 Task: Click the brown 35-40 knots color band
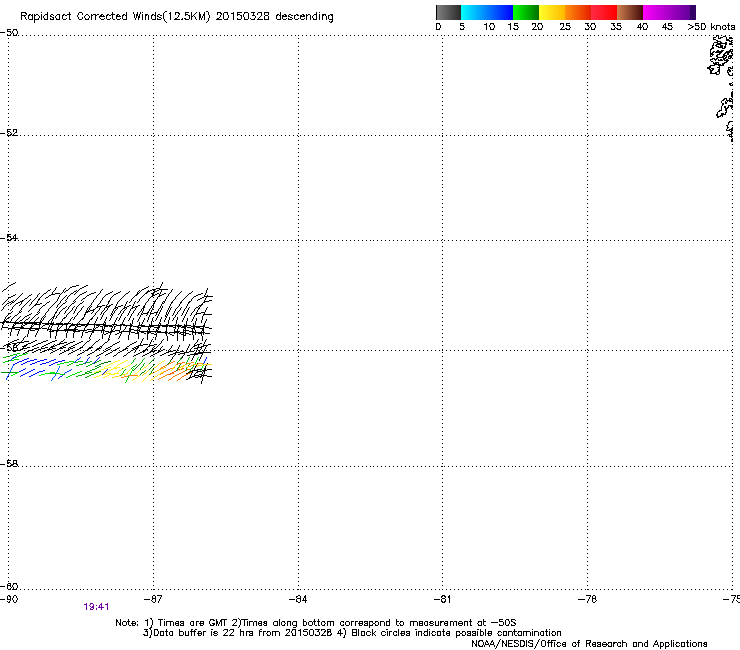[x=630, y=12]
